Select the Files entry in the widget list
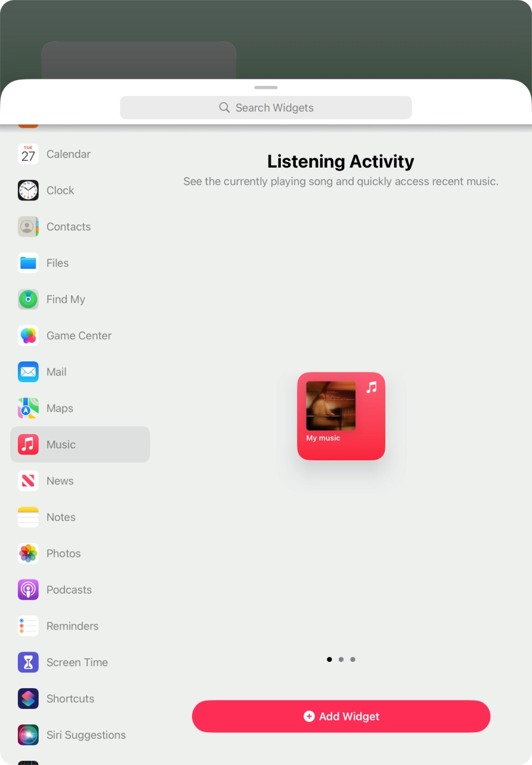The image size is (532, 765). coord(28,263)
